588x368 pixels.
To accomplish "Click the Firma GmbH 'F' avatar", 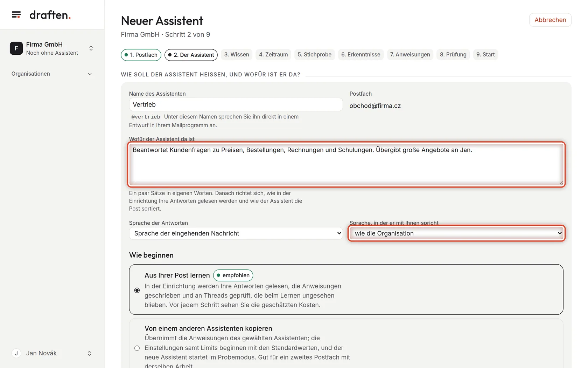I will pyautogui.click(x=16, y=48).
